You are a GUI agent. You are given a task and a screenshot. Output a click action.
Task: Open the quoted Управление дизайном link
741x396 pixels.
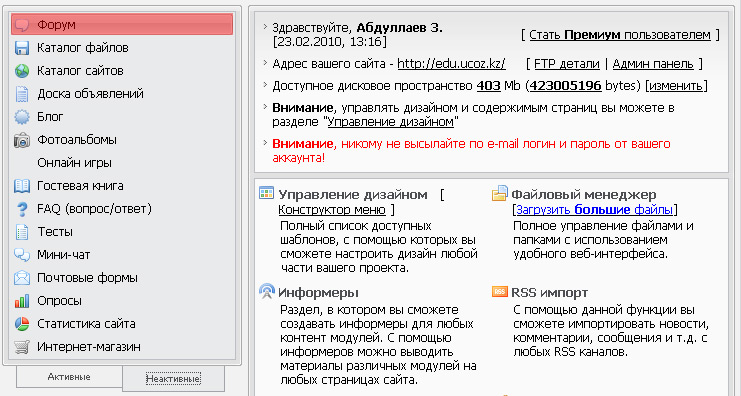pos(391,122)
